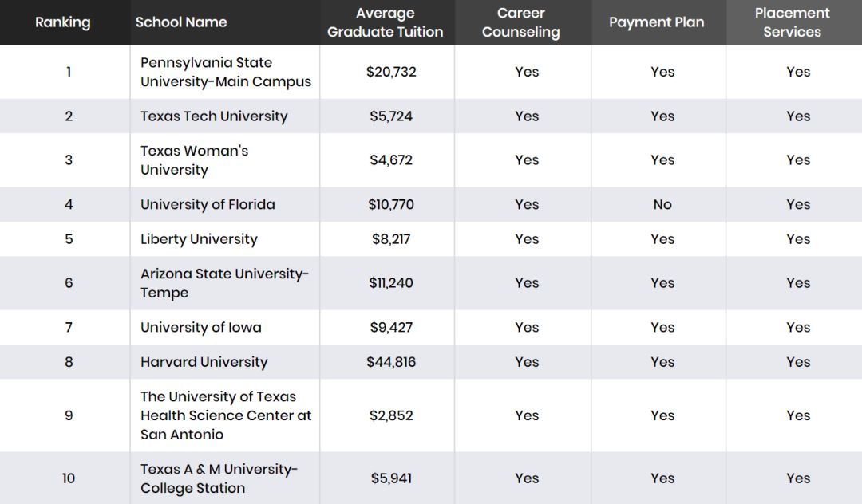Click ranking number 10 cell

click(x=69, y=478)
